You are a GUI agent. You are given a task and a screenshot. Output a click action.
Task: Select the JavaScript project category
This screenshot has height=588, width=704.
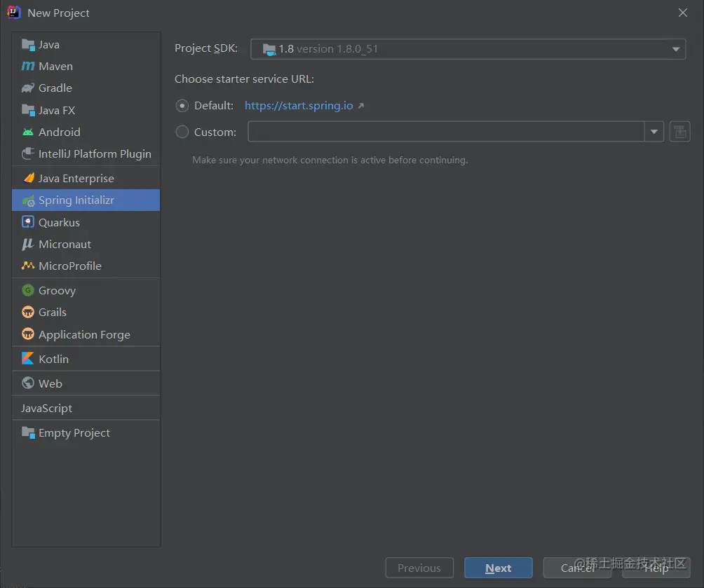point(46,407)
